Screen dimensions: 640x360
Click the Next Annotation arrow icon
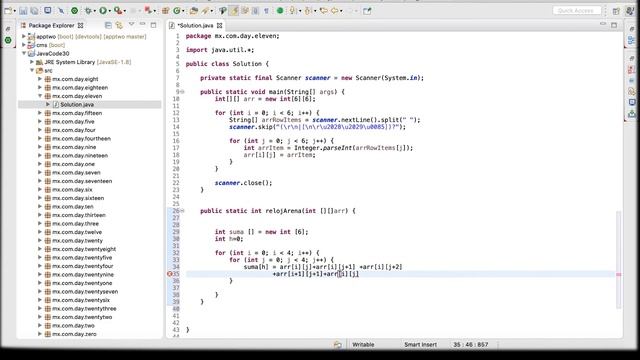(x=293, y=11)
